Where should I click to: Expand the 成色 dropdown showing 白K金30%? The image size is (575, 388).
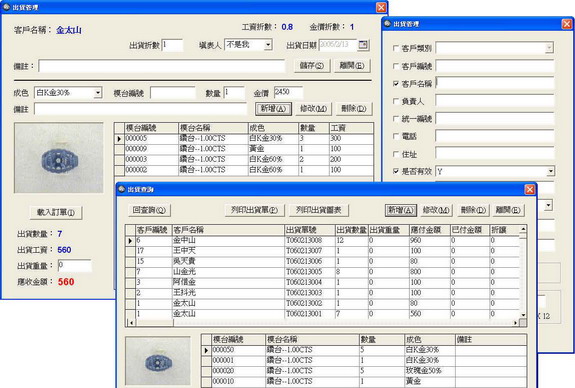pos(98,93)
